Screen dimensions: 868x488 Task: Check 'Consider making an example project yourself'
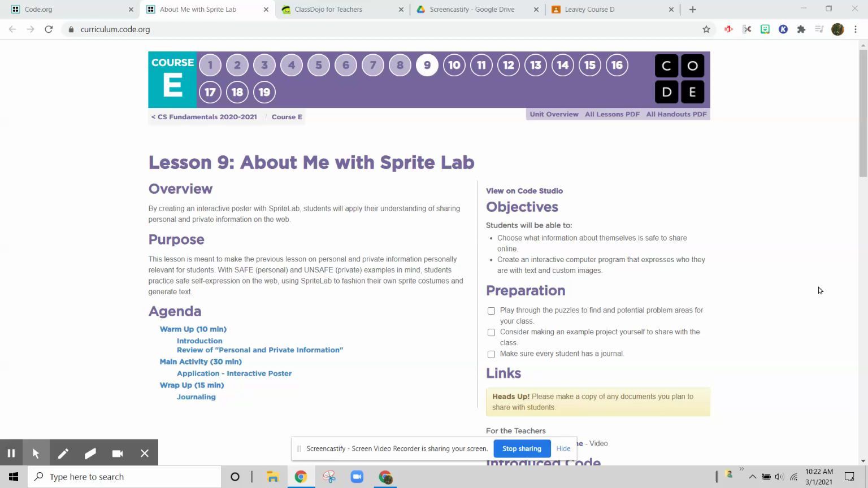491,332
